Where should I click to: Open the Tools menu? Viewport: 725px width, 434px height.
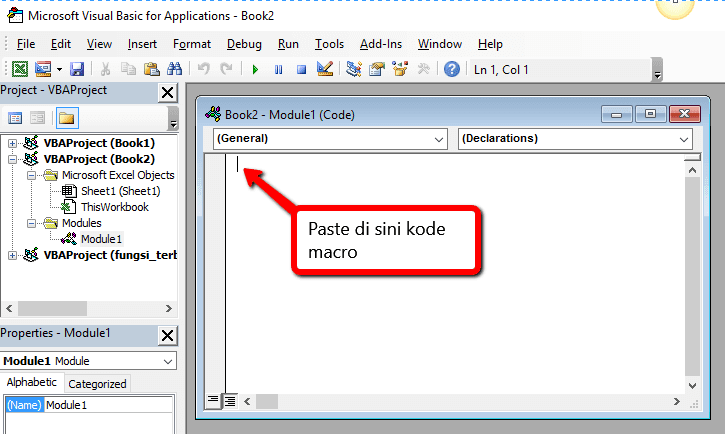coord(329,44)
